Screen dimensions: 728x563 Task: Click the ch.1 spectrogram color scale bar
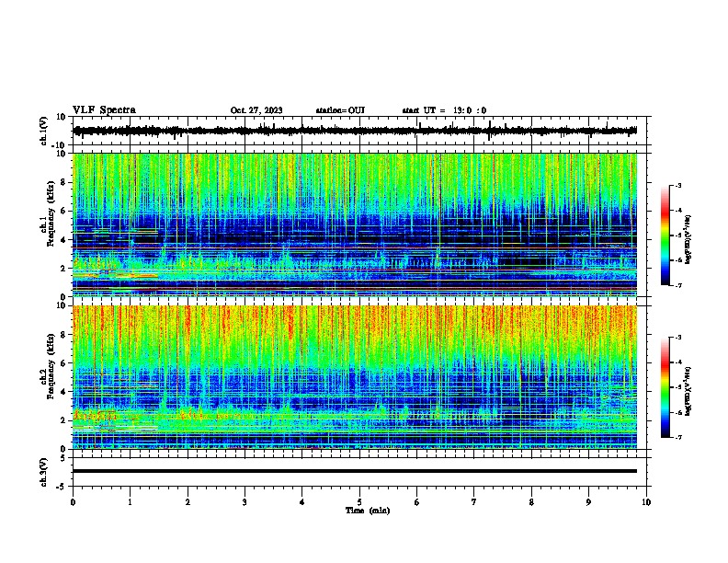coord(665,236)
